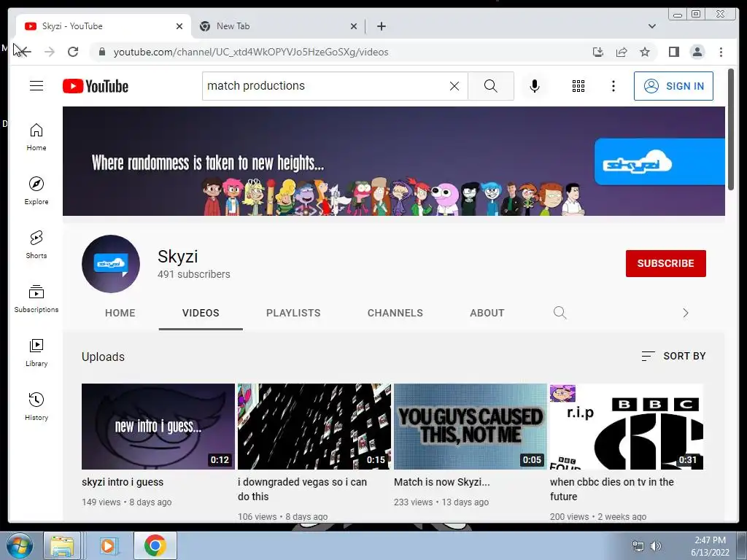Click the BBC r.i.p thumbnail
747x560 pixels.
click(627, 426)
